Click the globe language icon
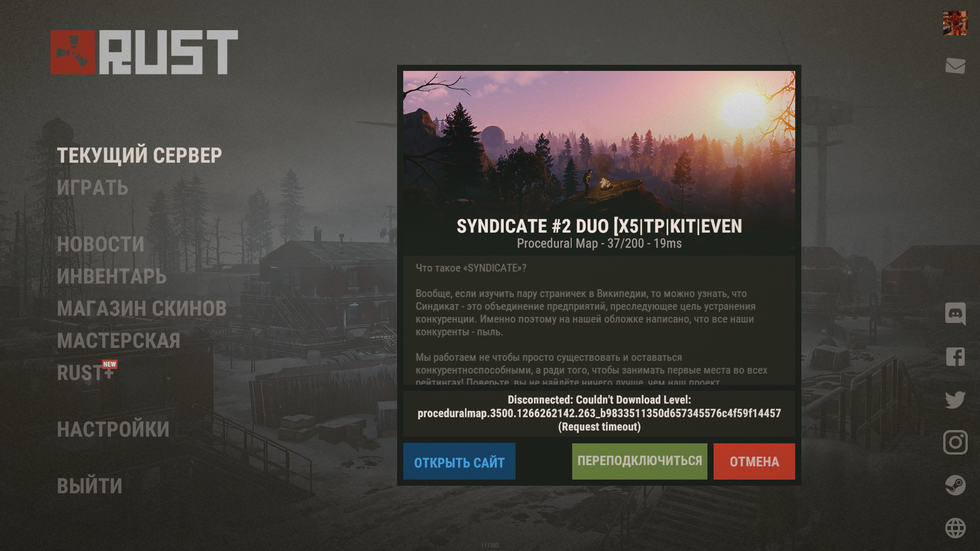980x551 pixels. [955, 528]
